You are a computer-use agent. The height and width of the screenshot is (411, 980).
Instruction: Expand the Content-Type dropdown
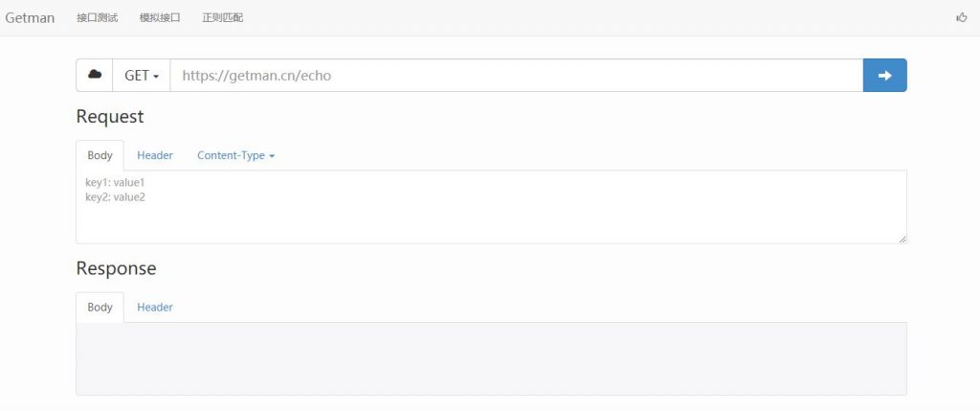coord(235,155)
